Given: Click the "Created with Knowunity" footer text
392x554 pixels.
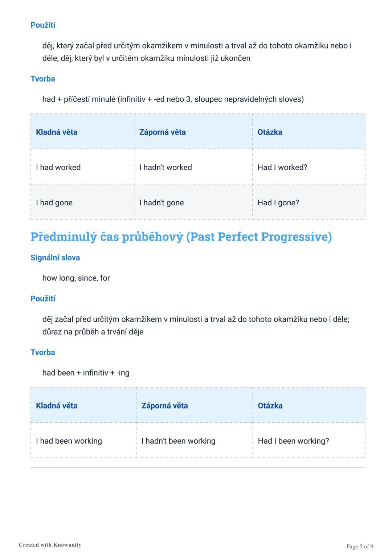Looking at the screenshot, I should (50, 545).
